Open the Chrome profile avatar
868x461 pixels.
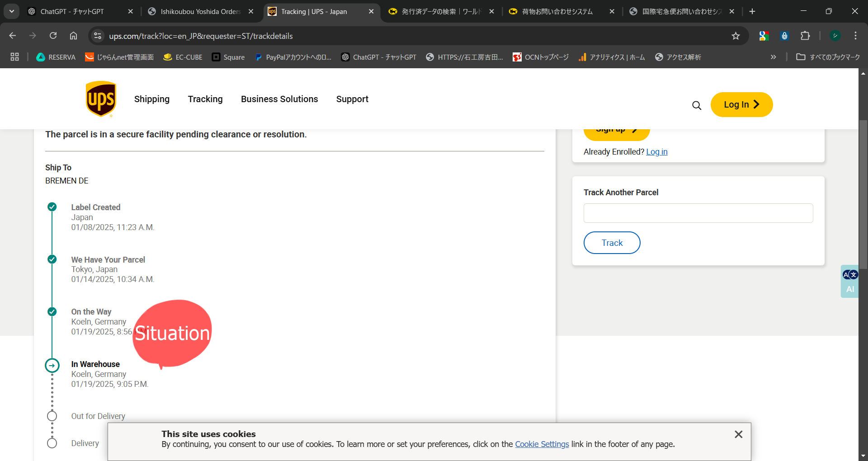click(x=835, y=36)
